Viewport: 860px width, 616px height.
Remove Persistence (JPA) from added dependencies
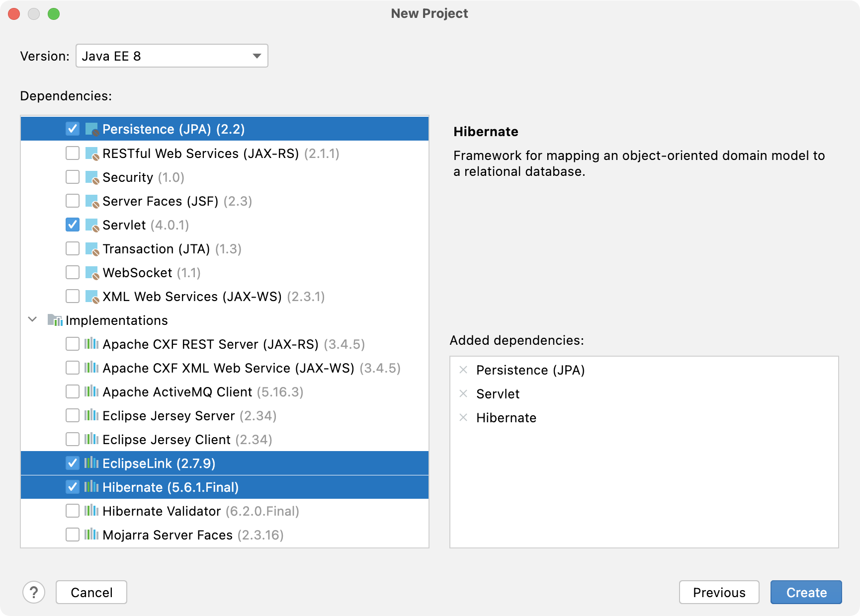(463, 370)
